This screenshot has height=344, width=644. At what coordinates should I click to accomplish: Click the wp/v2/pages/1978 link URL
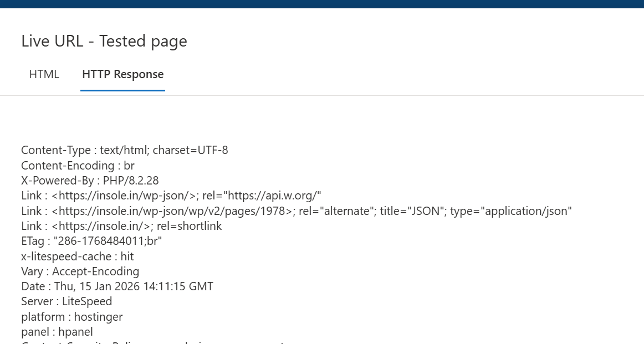(x=173, y=211)
